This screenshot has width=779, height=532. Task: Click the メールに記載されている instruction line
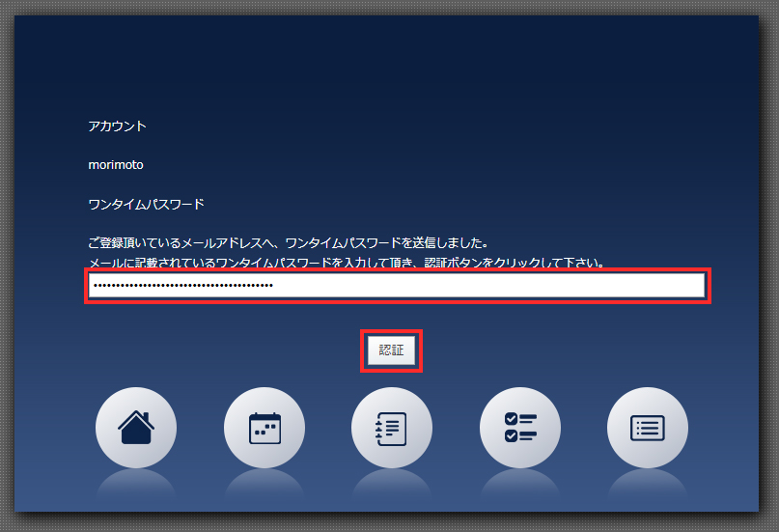pyautogui.click(x=346, y=263)
